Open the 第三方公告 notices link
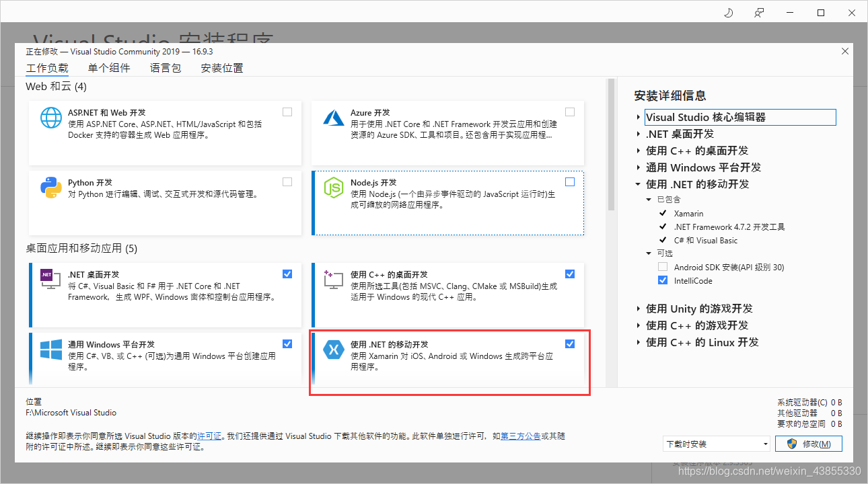This screenshot has height=484, width=868. point(521,436)
